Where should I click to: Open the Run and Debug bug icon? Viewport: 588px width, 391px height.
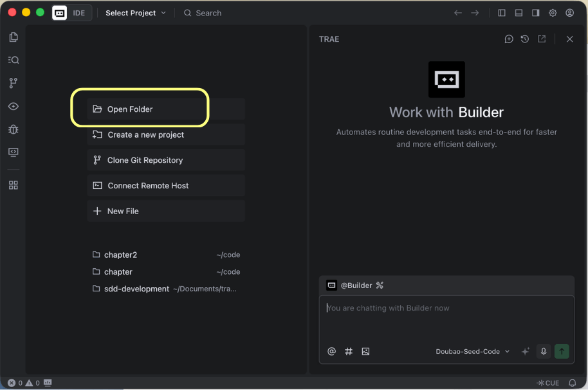click(14, 129)
